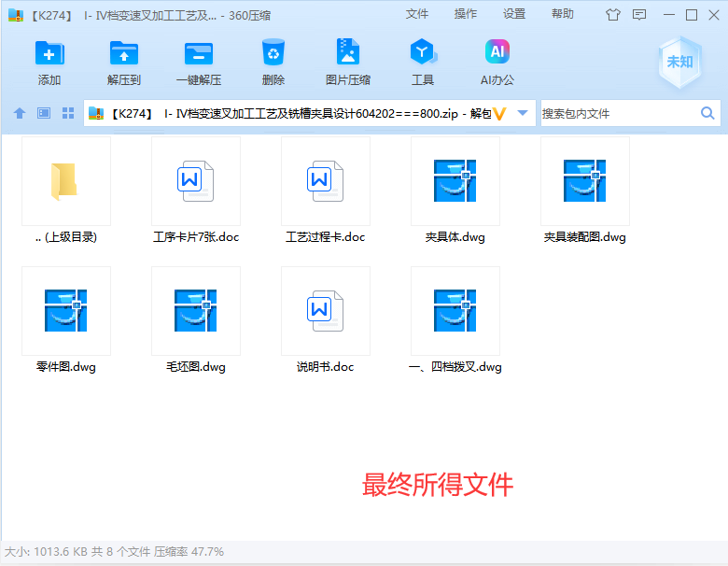Click the 添加 (Add) toolbar icon
Screen dimensions: 728x566
(x=49, y=53)
